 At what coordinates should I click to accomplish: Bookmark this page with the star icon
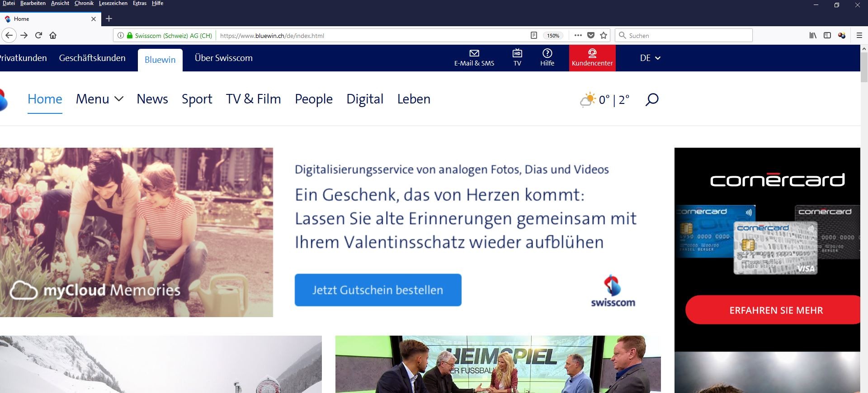[x=603, y=35]
